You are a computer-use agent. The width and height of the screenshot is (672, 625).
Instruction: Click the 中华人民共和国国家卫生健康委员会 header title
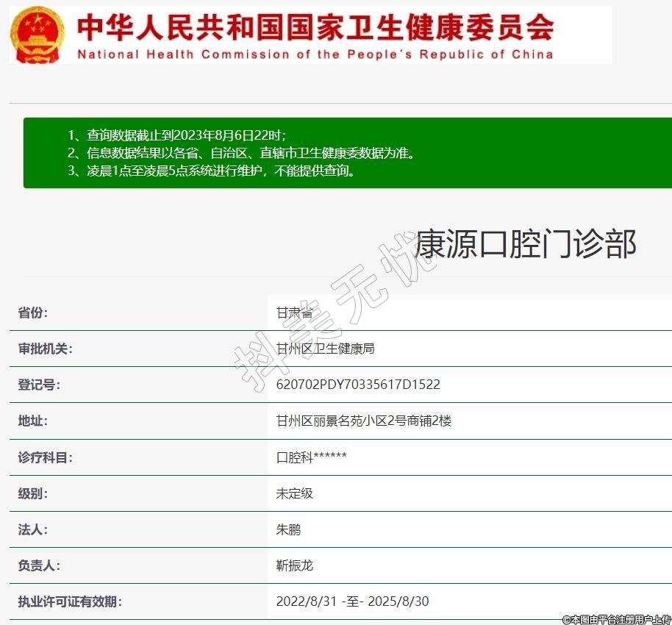pos(315,28)
